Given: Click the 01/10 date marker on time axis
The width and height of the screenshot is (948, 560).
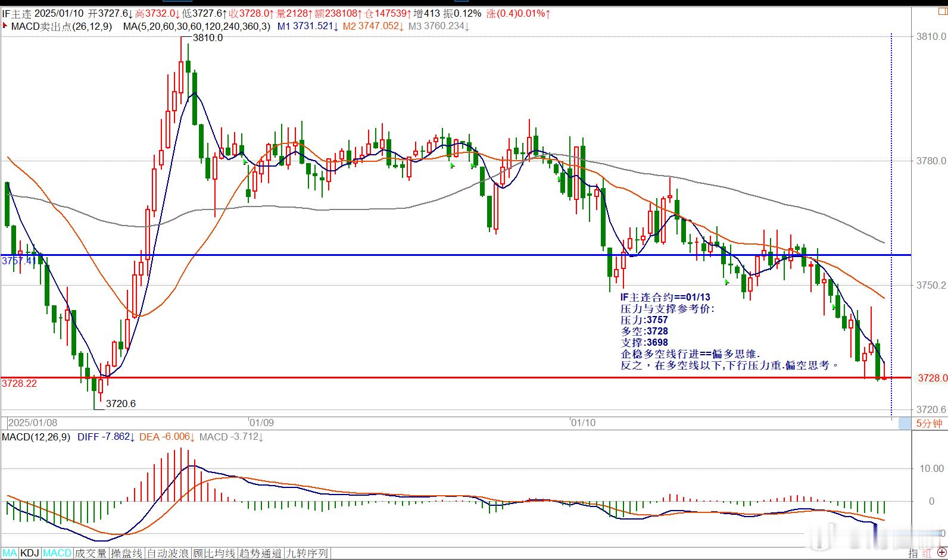Looking at the screenshot, I should coord(583,423).
